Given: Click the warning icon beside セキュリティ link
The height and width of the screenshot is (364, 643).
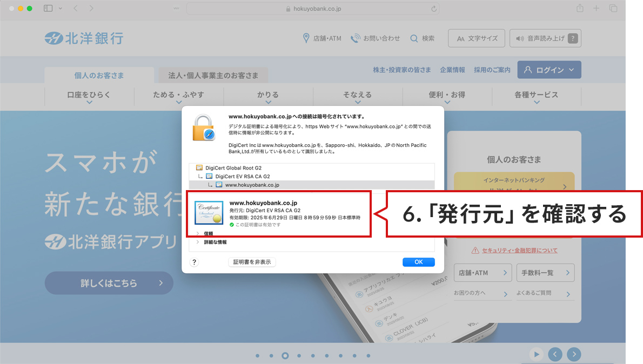Looking at the screenshot, I should (x=475, y=250).
